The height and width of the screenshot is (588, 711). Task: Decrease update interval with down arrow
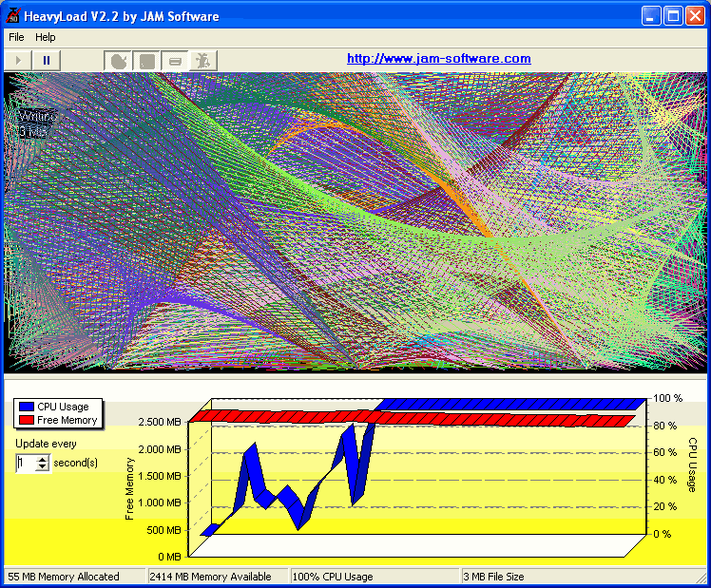tap(42, 467)
